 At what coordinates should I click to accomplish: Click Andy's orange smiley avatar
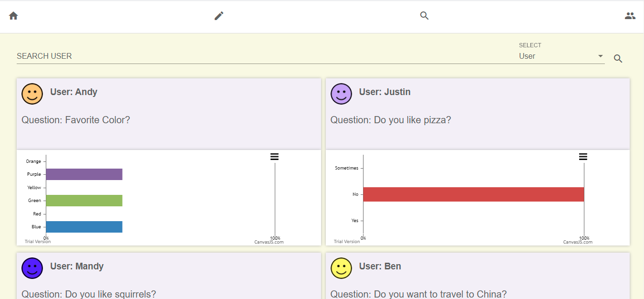click(32, 94)
